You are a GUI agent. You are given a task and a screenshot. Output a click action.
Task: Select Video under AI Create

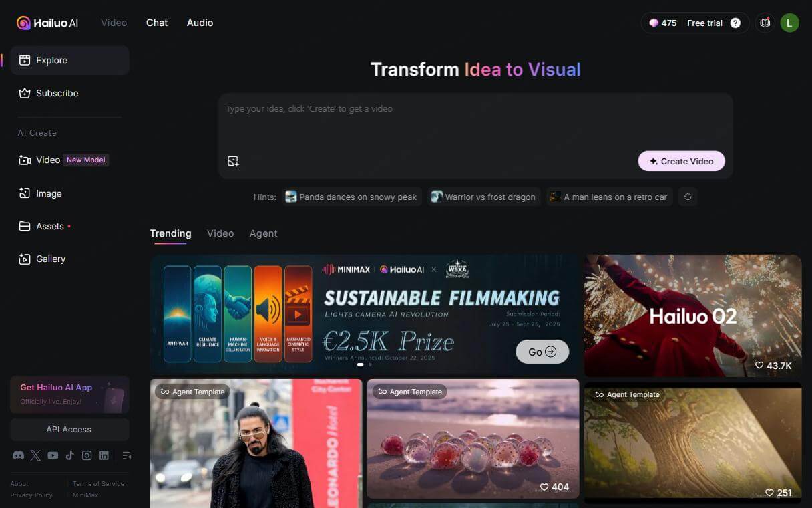click(x=47, y=160)
